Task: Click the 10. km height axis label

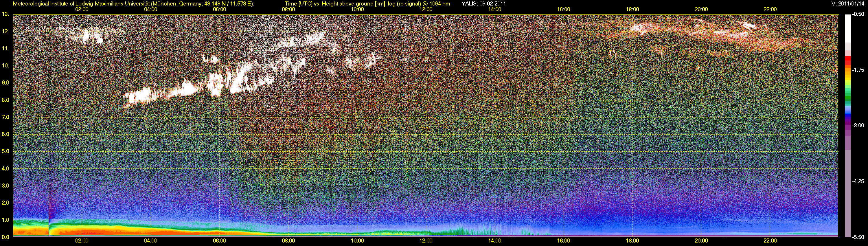Action: (5, 65)
